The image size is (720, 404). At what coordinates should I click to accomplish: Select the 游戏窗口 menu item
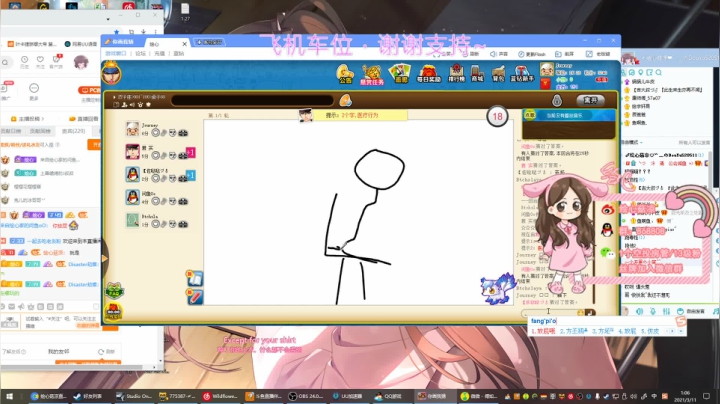(x=116, y=54)
